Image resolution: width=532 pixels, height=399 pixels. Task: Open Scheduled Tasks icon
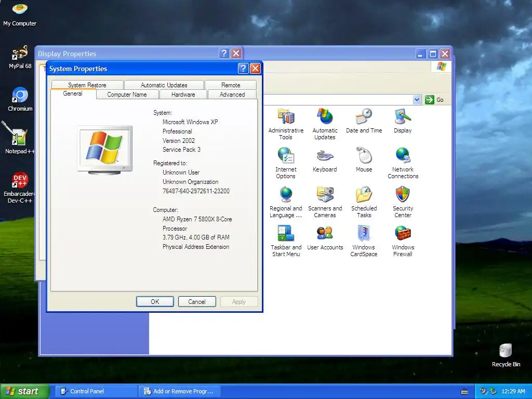[364, 202]
